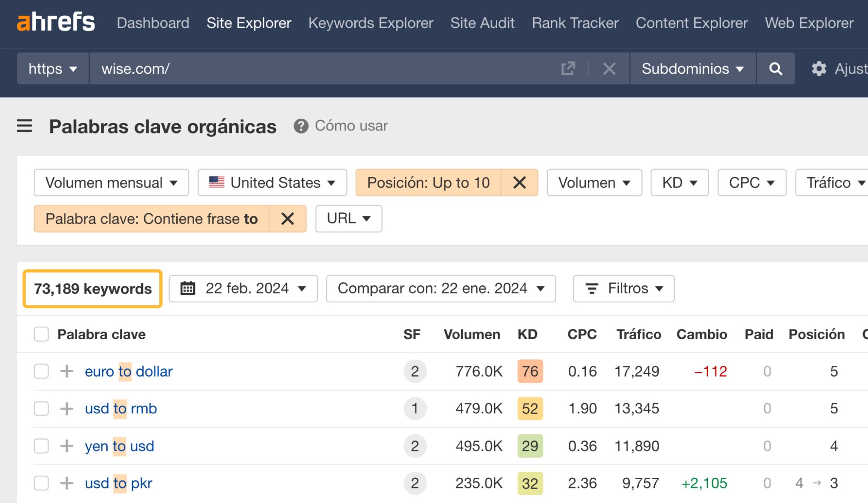The image size is (868, 503).
Task: Start the search with the magnifier icon
Action: tap(776, 68)
